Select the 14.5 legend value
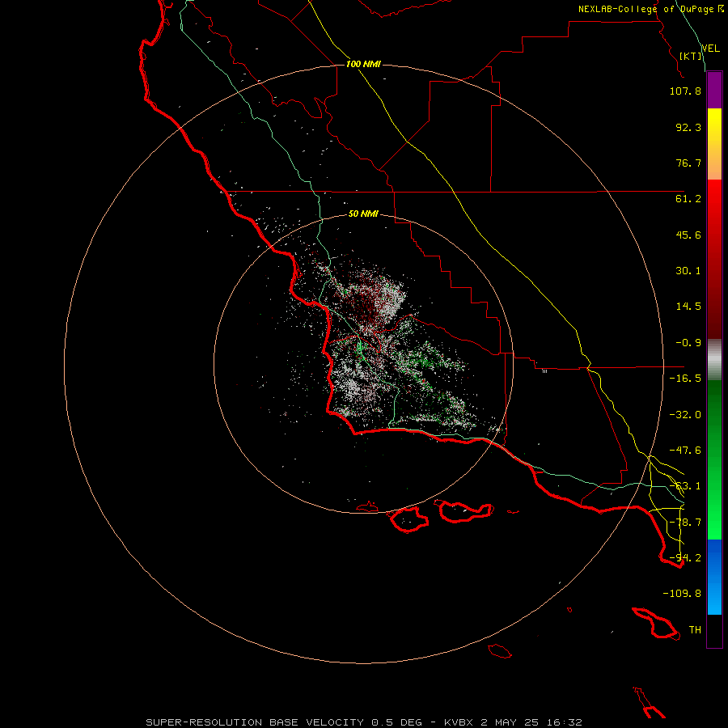The width and height of the screenshot is (728, 728). point(688,307)
